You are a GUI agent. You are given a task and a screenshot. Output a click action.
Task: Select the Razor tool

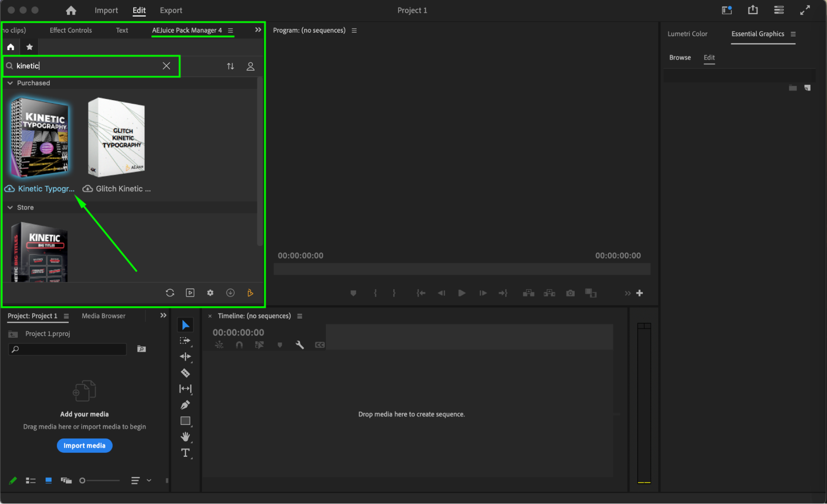185,373
